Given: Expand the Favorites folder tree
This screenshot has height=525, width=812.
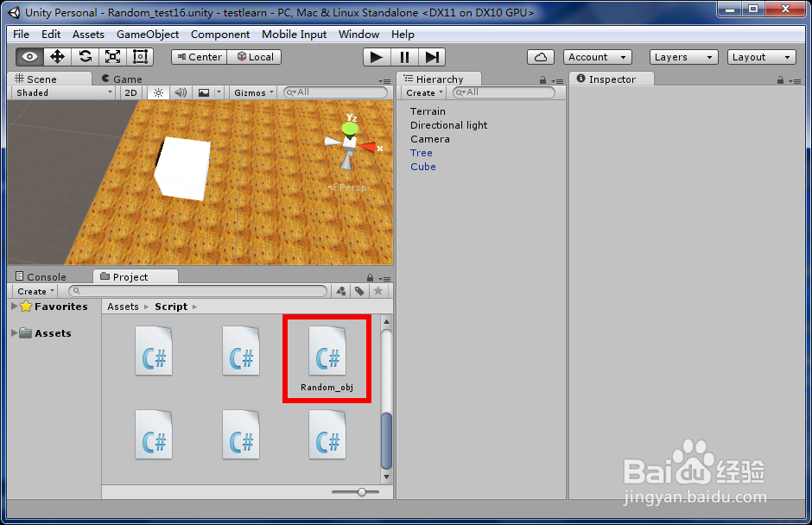Looking at the screenshot, I should 15,307.
